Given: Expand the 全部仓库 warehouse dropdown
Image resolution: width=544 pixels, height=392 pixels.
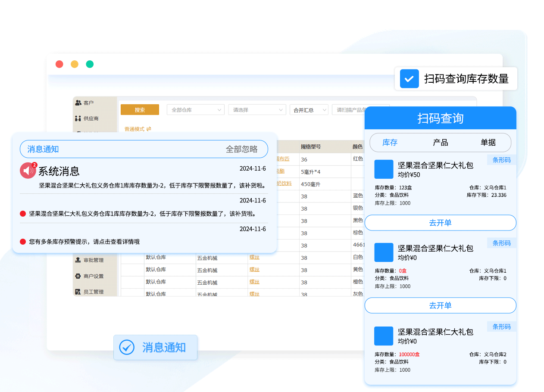Looking at the screenshot, I should pos(195,110).
